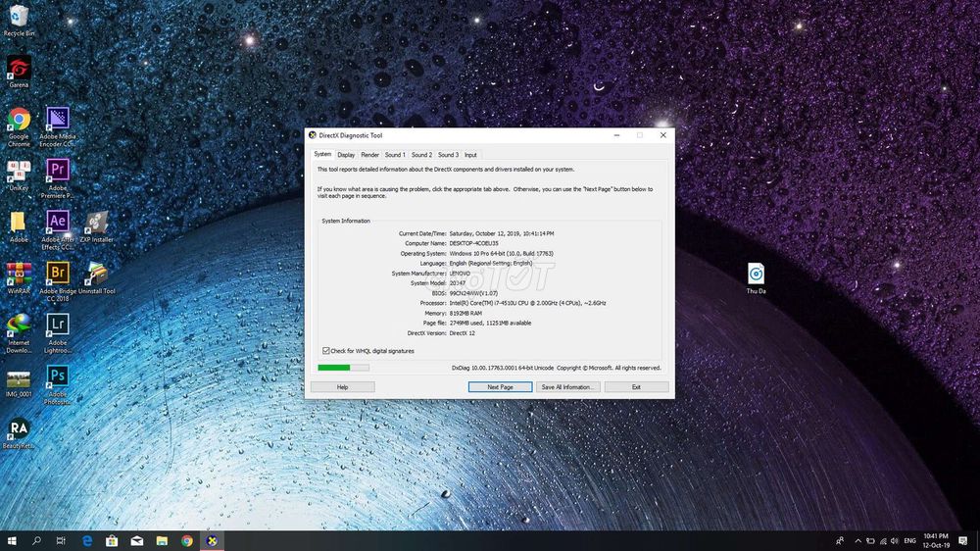This screenshot has width=980, height=551.
Task: Click the taskbar Search icon
Action: click(36, 541)
